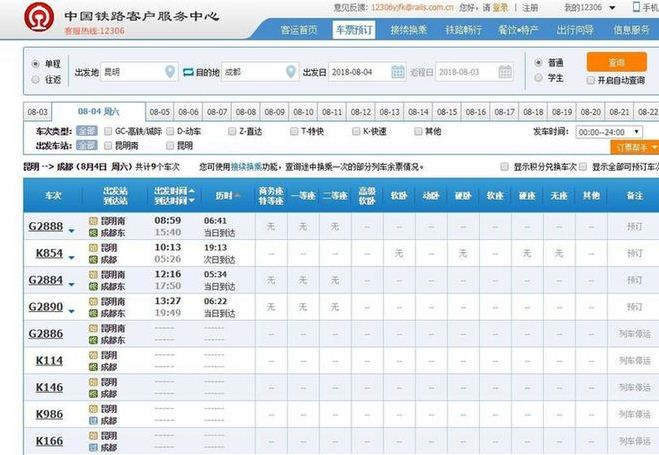Viewport: 659px width, 455px height.
Task: Enable the GC-高铁/城际 train type checkbox
Action: coord(109,131)
